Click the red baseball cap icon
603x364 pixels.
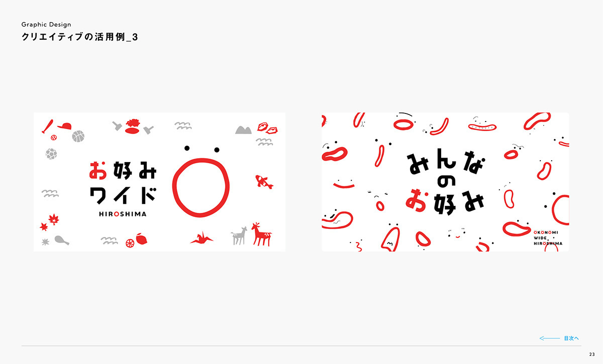coord(64,126)
